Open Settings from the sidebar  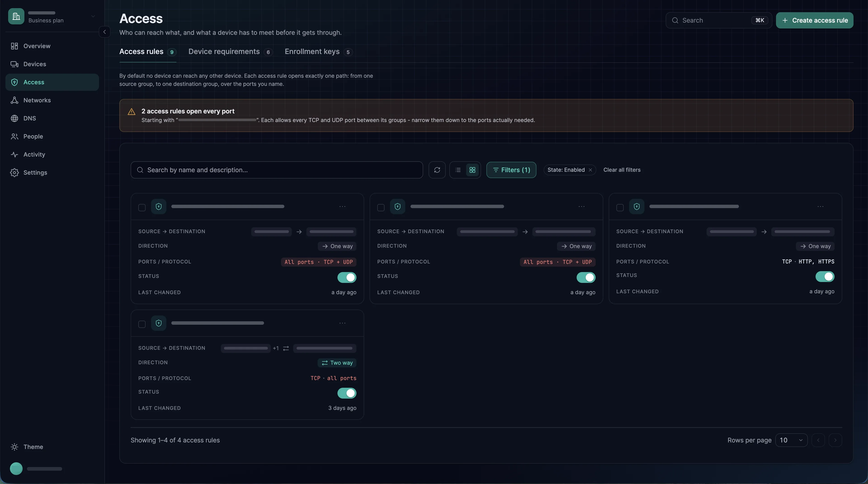click(x=52, y=172)
